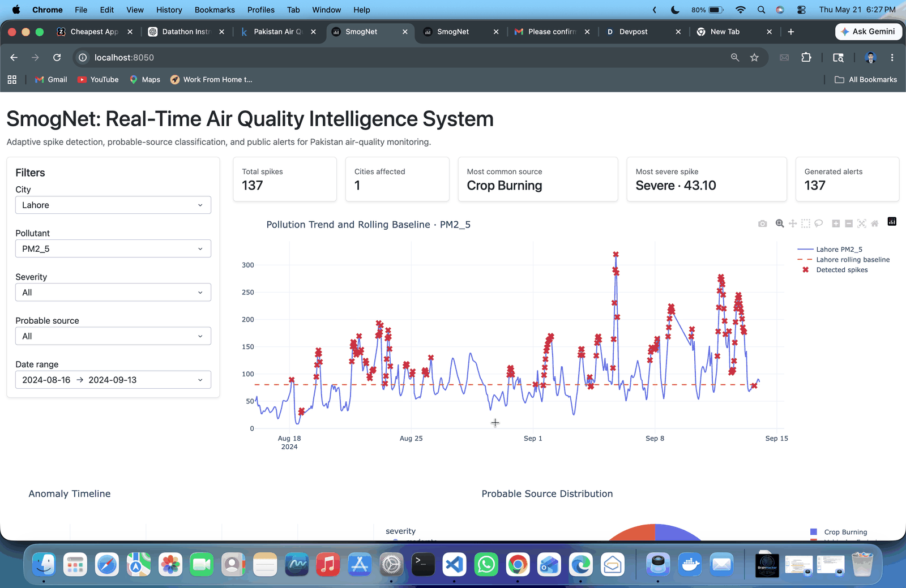Open Chrome History menu
Screen dimensions: 906x588
tap(169, 10)
